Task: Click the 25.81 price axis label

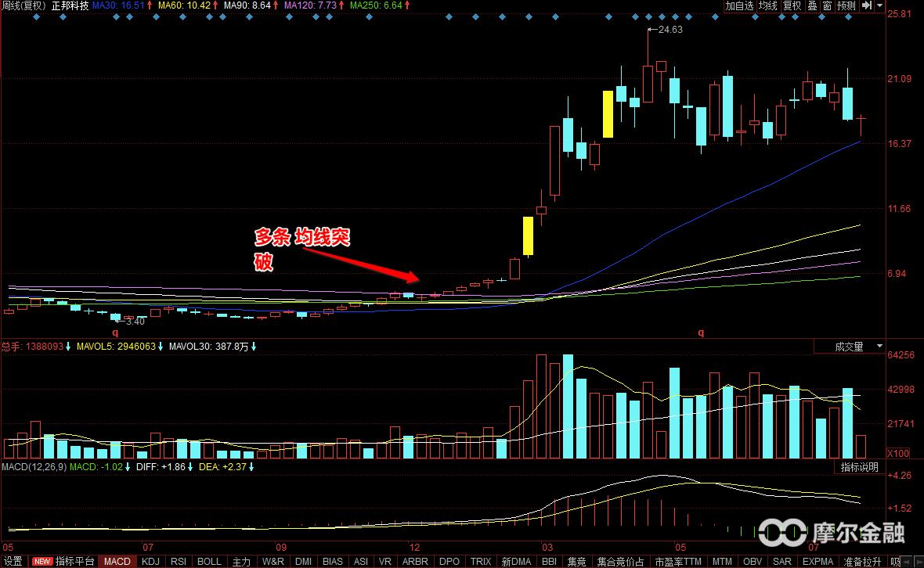Action: coord(899,13)
